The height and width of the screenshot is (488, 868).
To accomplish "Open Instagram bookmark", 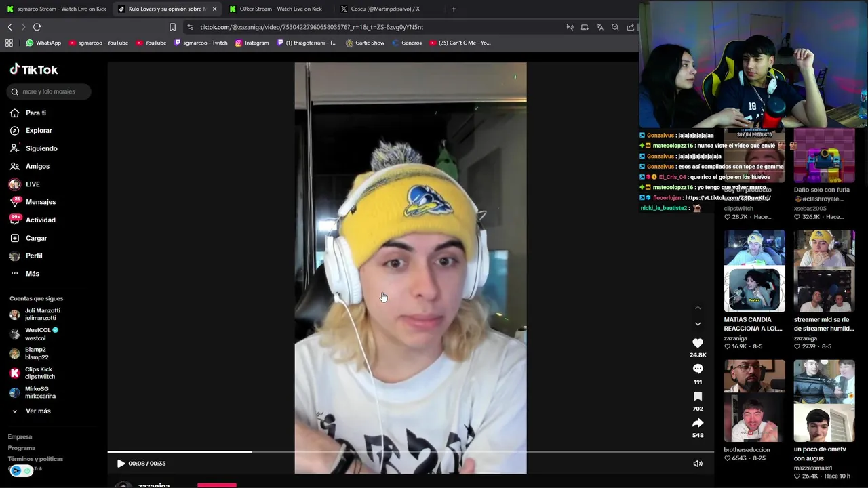I will coord(252,43).
